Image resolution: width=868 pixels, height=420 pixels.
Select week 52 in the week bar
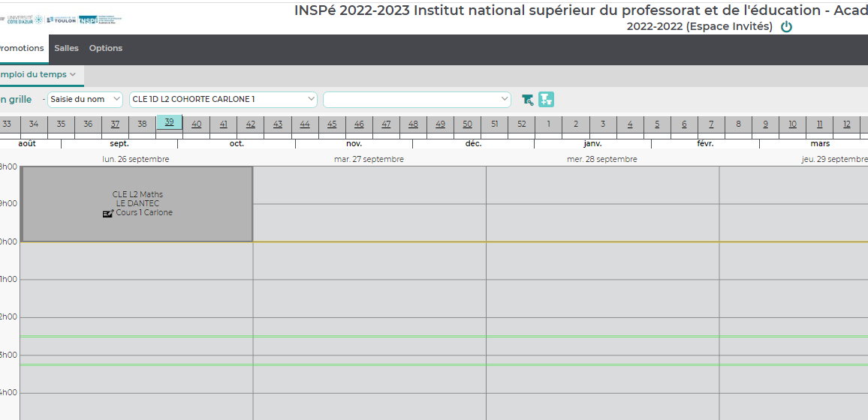click(522, 124)
